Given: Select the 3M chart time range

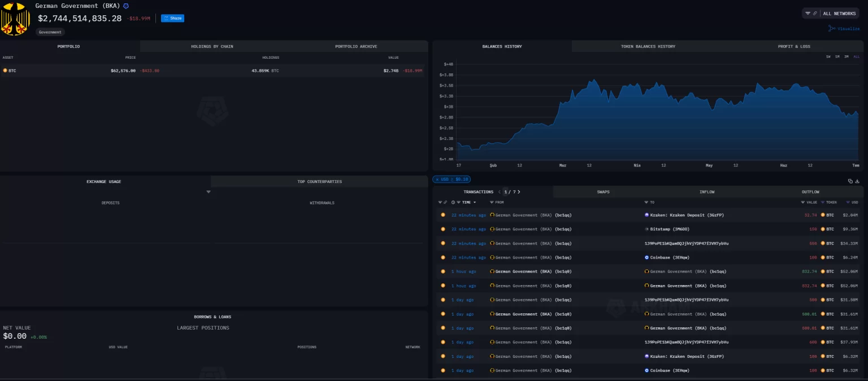Looking at the screenshot, I should pos(847,56).
